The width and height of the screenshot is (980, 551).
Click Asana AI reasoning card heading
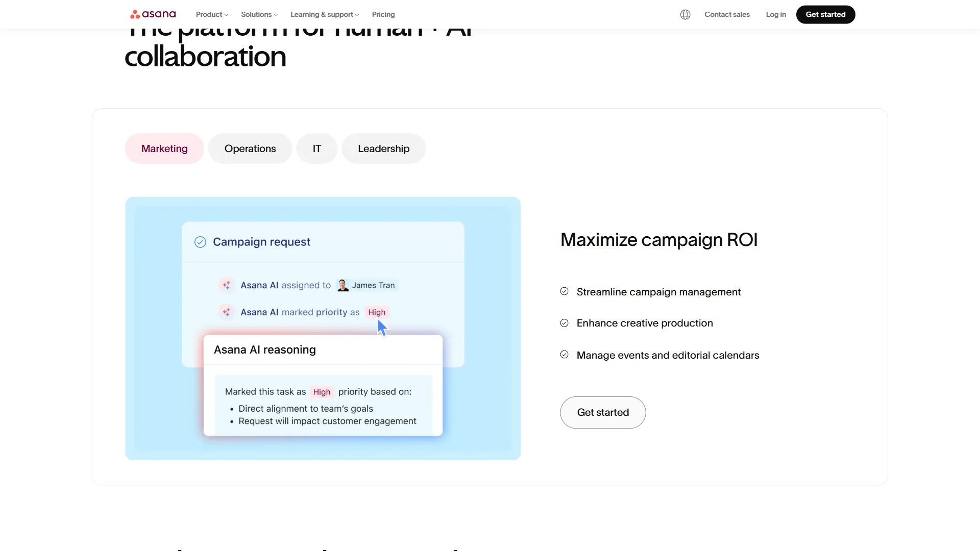[265, 349]
